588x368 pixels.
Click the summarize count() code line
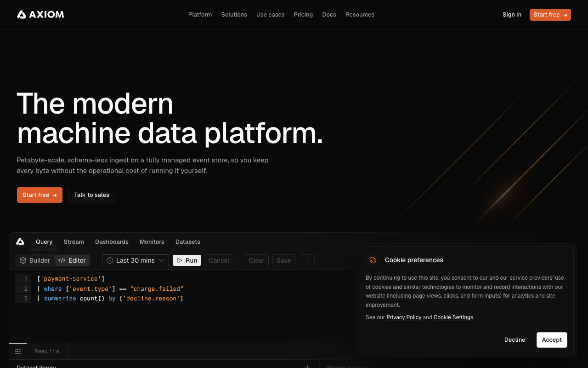click(110, 299)
